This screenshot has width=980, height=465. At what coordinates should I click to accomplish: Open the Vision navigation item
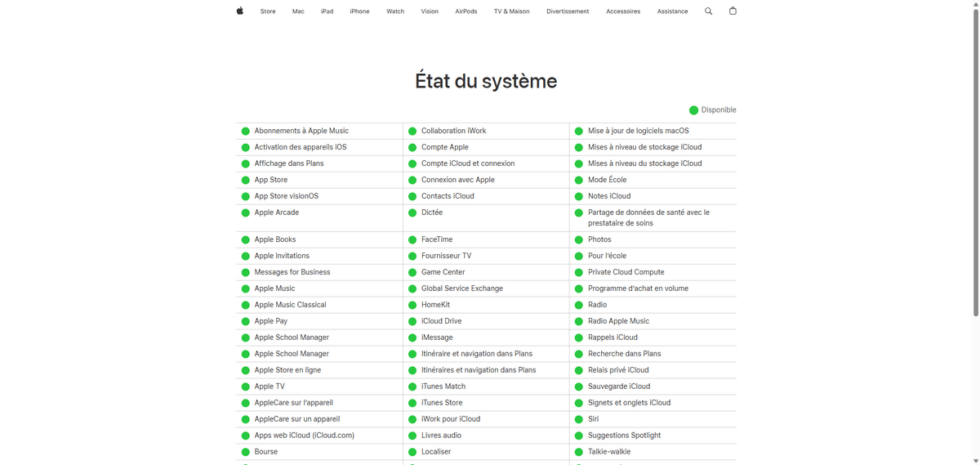click(430, 11)
